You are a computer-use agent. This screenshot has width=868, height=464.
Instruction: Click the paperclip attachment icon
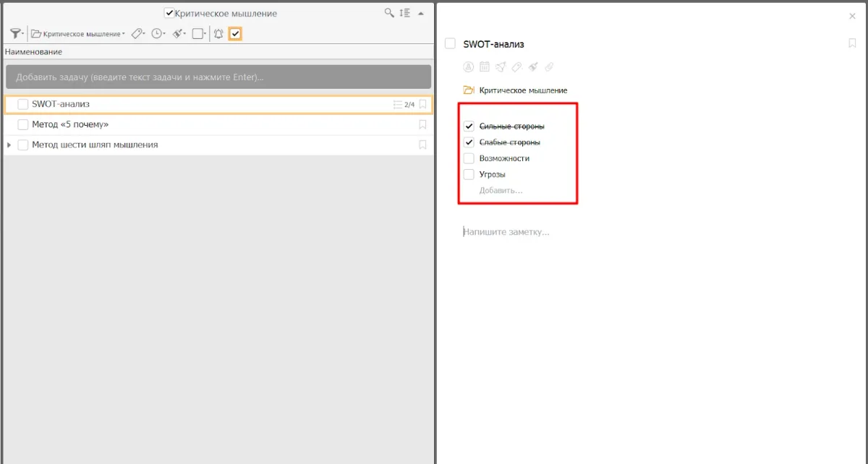coord(549,67)
